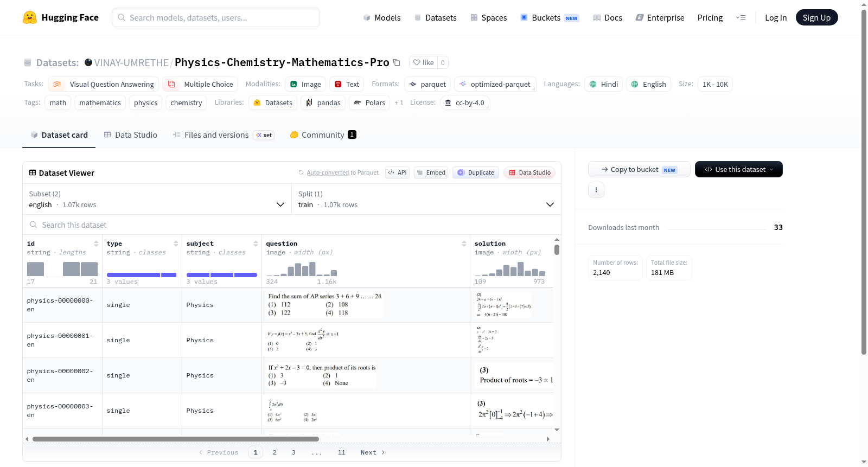
Task: Open Buckets in top navigation
Action: (x=550, y=17)
